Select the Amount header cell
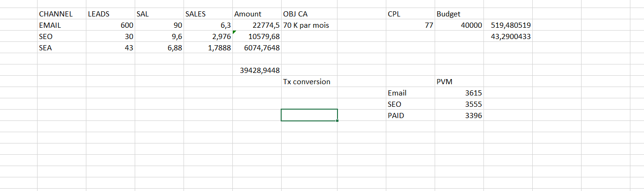Viewport: 644px width, 191px height. pos(256,14)
